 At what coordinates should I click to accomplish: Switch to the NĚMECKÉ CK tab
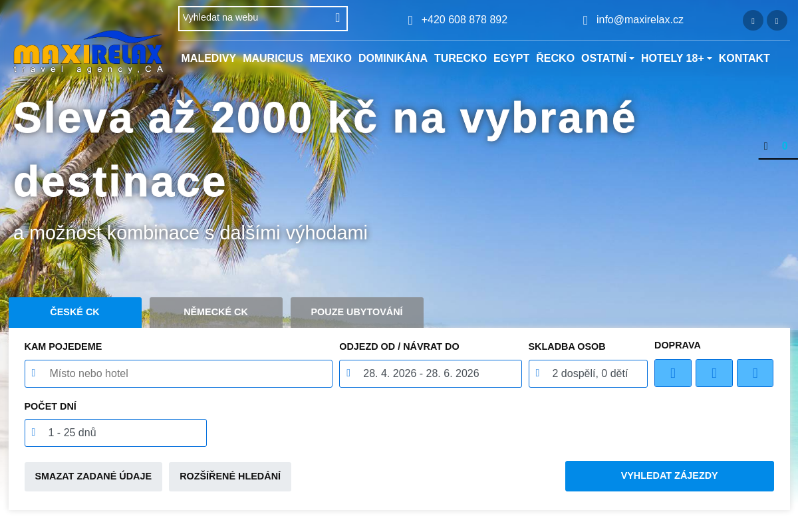coord(215,312)
